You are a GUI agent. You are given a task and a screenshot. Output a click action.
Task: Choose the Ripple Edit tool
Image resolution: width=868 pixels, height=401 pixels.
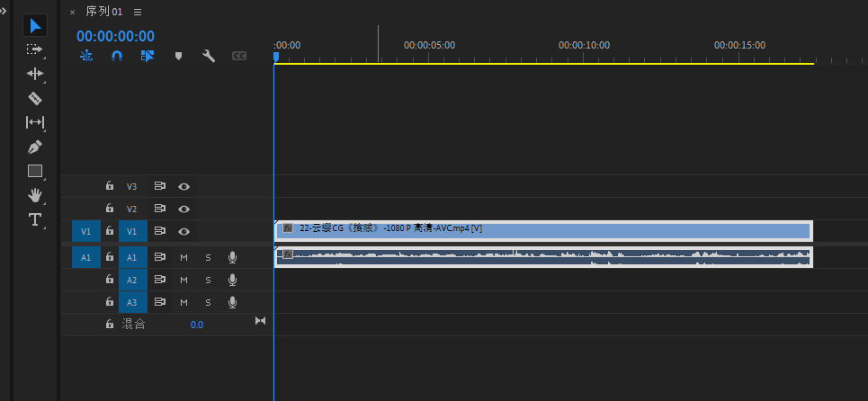(35, 74)
